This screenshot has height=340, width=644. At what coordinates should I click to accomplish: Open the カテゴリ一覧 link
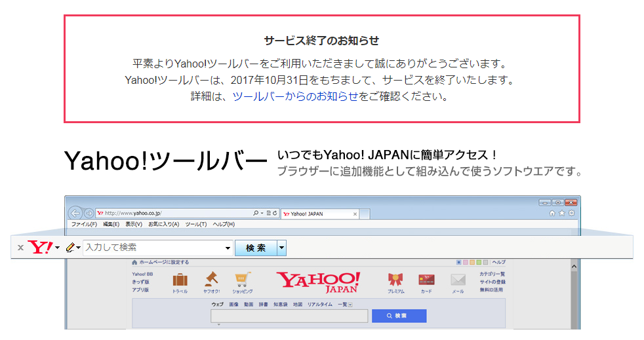492,274
